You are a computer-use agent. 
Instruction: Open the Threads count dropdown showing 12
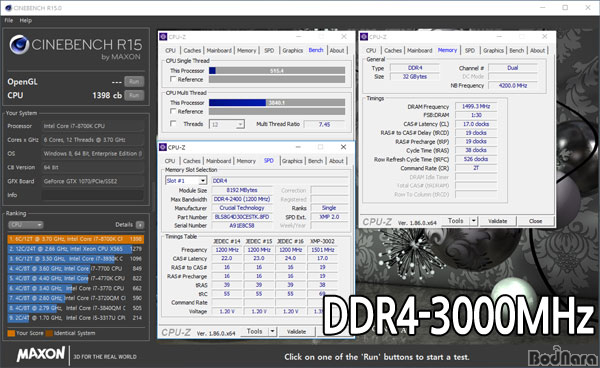[x=227, y=124]
